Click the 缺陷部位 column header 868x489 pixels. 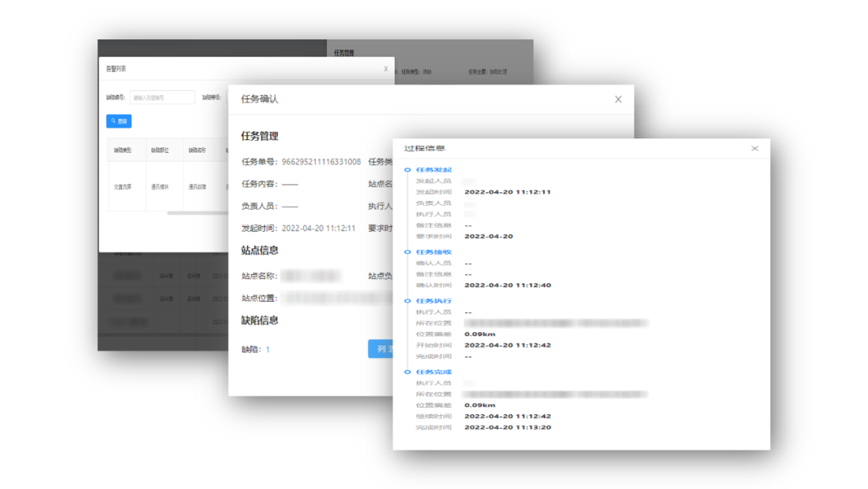(160, 150)
